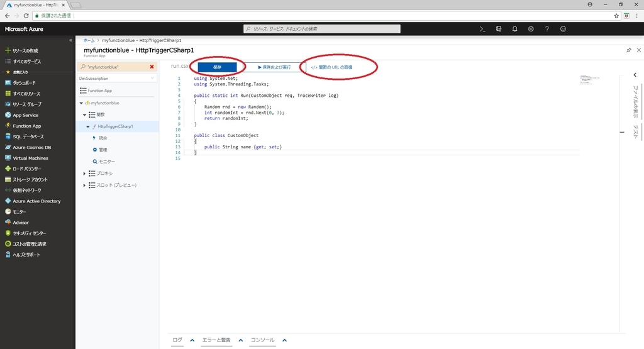Expand the Proxies (プロキシ) node
The width and height of the screenshot is (644, 349).
click(x=84, y=174)
